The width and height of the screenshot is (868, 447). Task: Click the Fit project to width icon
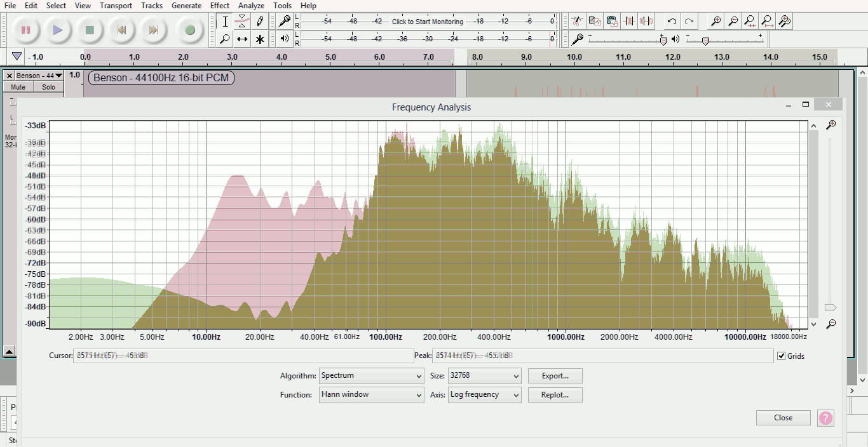[767, 22]
